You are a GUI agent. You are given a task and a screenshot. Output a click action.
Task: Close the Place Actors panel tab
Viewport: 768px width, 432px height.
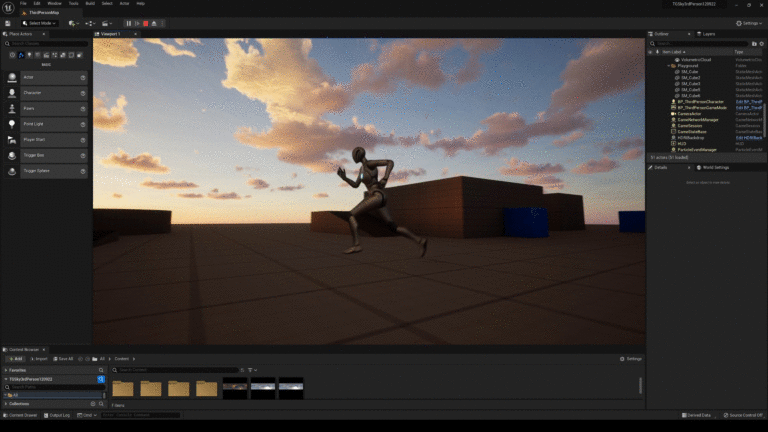(x=44, y=34)
